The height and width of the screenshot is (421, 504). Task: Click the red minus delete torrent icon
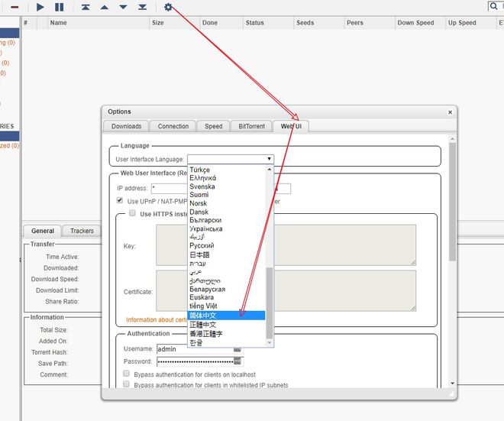15,7
